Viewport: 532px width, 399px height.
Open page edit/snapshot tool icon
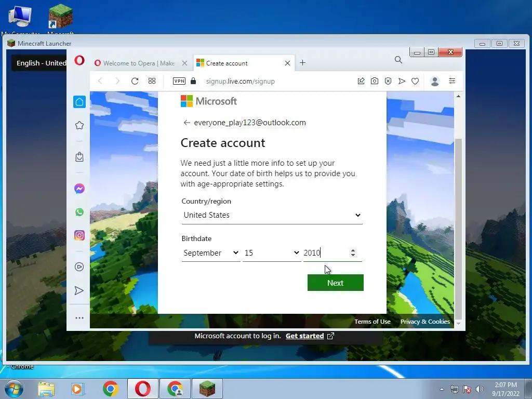tap(361, 81)
